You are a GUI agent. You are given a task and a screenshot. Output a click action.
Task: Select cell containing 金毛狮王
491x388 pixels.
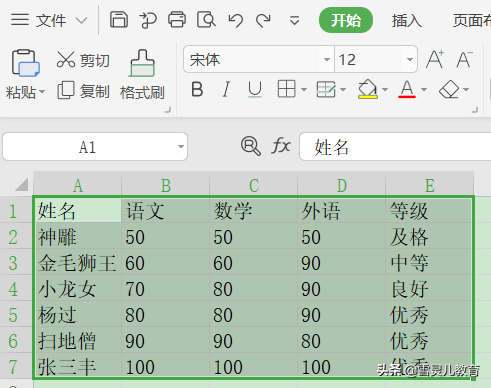(78, 262)
